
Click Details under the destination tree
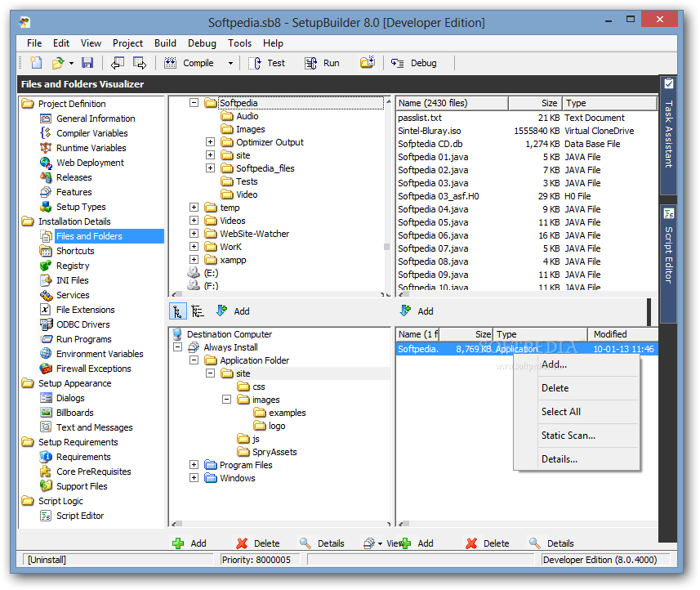(x=323, y=543)
